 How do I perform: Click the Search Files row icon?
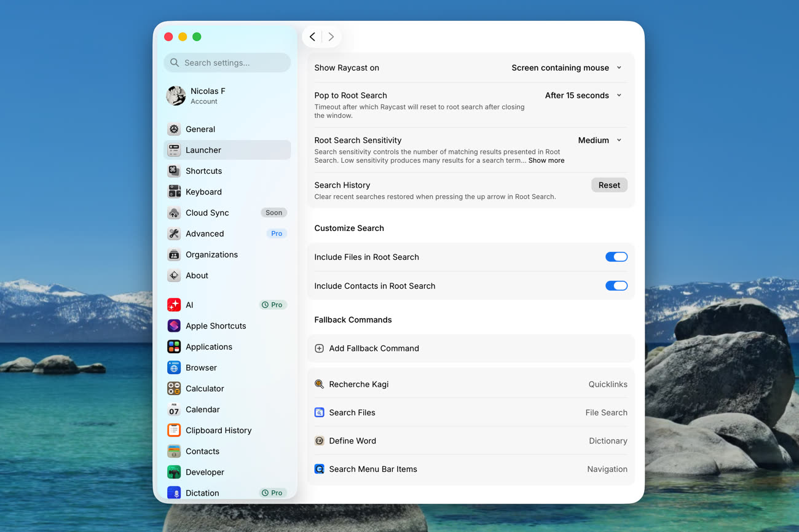click(x=319, y=412)
